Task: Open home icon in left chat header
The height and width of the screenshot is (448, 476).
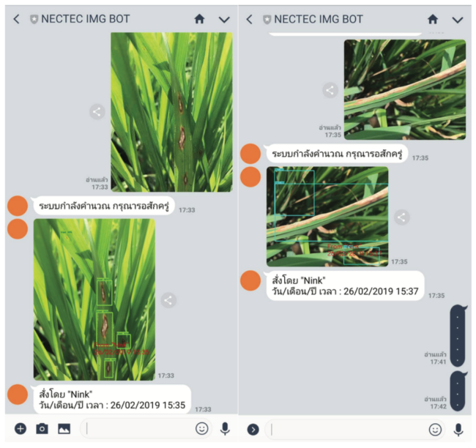Action: [x=199, y=19]
